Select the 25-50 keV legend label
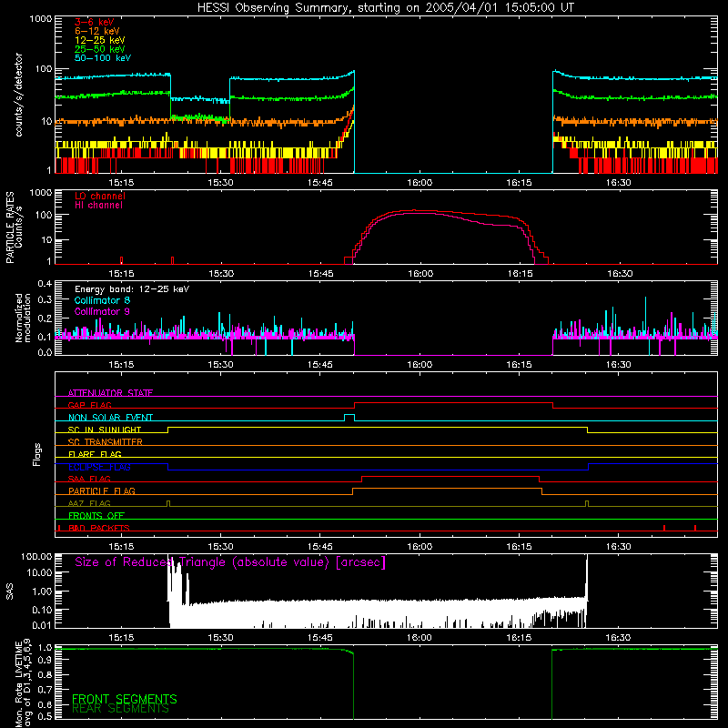This screenshot has width=728, height=728. pyautogui.click(x=100, y=49)
